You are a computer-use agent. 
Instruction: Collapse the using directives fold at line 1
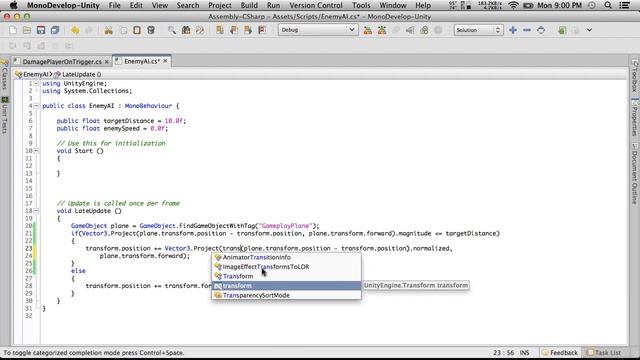tap(36, 83)
